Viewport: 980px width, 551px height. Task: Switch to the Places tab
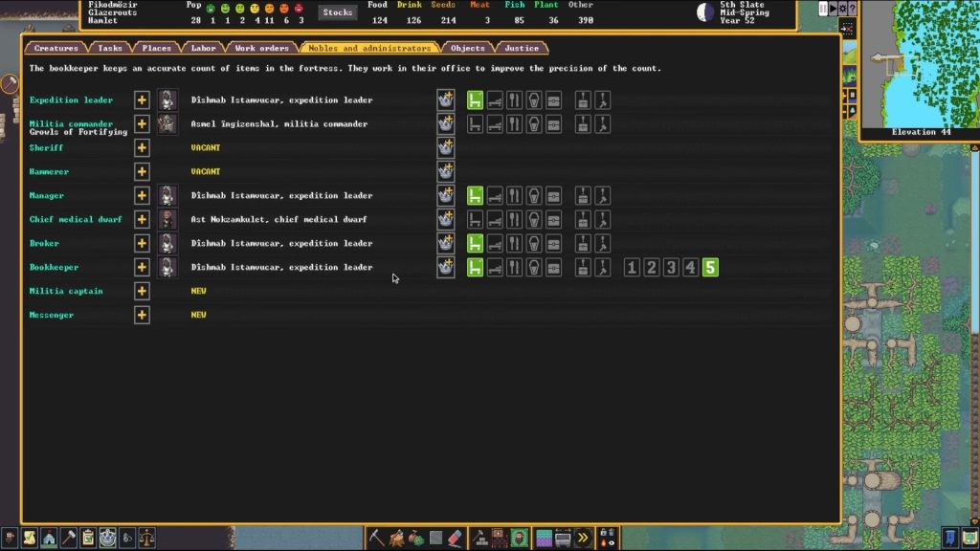156,48
